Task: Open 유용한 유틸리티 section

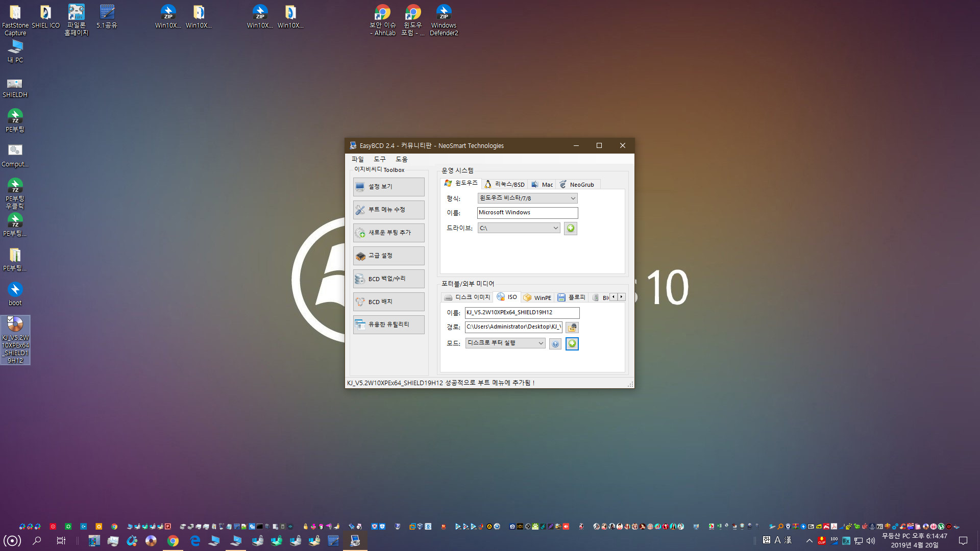Action: click(x=388, y=324)
